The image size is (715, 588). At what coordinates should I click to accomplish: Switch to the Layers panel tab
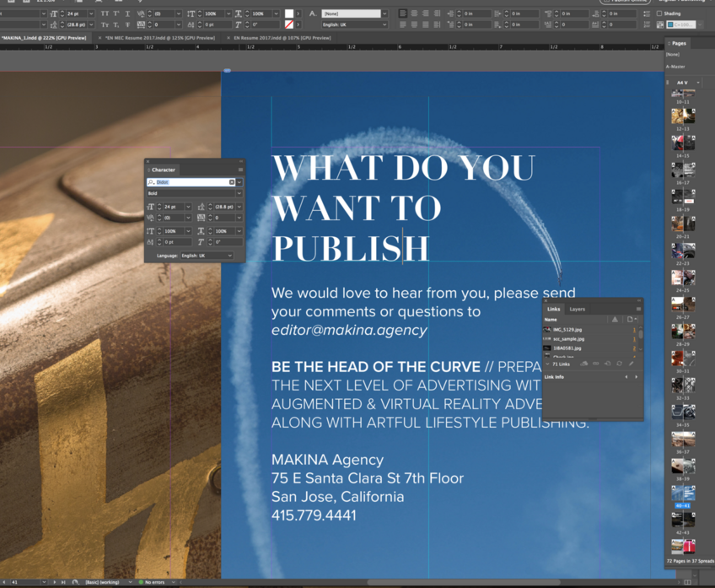coord(578,310)
